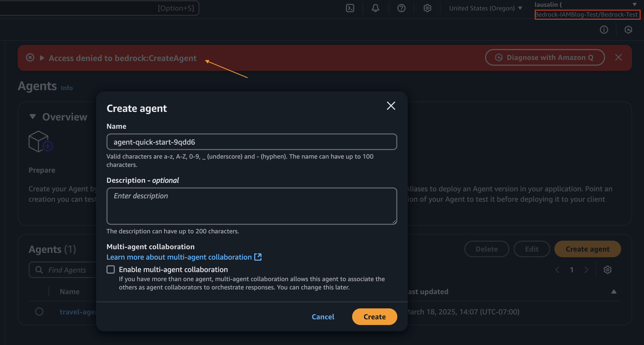Sort by Last updated arrow
The width and height of the screenshot is (644, 345).
614,292
